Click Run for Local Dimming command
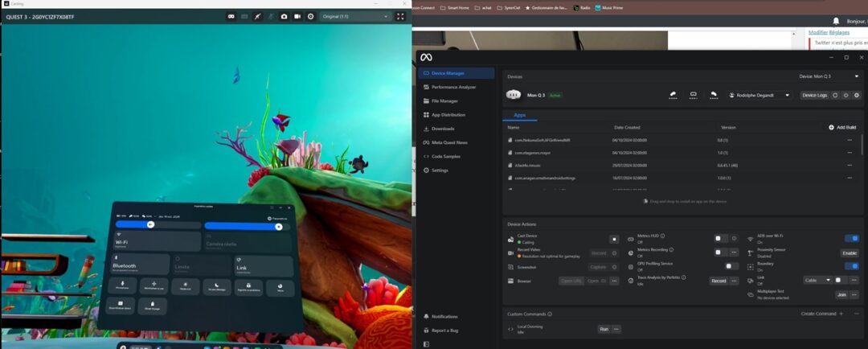 point(604,329)
